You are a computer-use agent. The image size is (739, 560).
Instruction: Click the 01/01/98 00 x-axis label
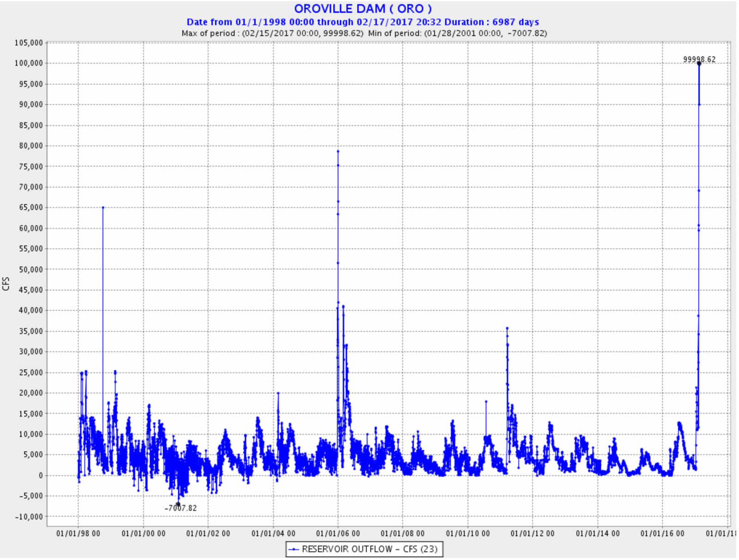coord(78,533)
